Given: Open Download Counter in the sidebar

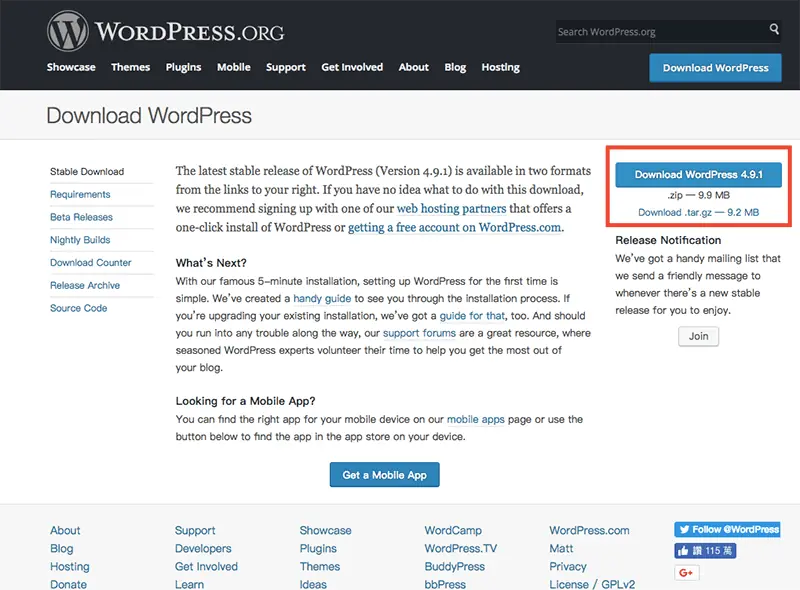Looking at the screenshot, I should pyautogui.click(x=91, y=262).
